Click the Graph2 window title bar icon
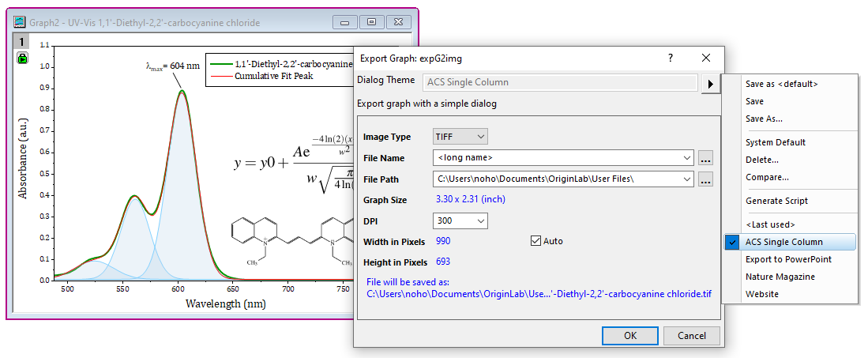This screenshot has height=358, width=868. [18, 22]
